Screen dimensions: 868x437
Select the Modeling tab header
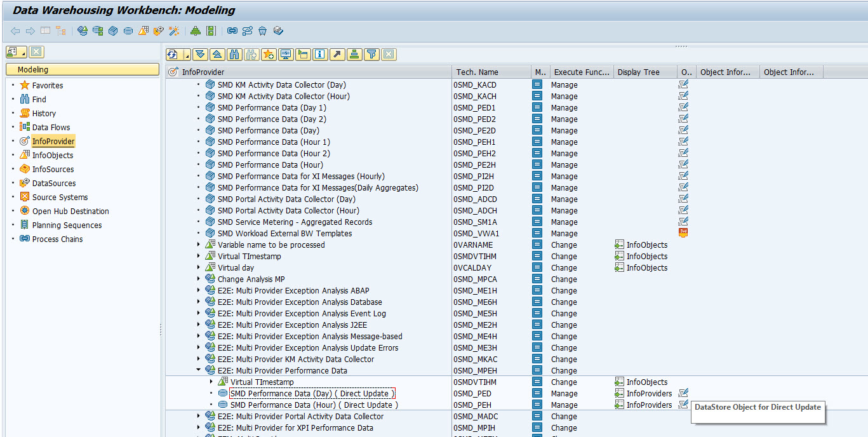coord(83,69)
